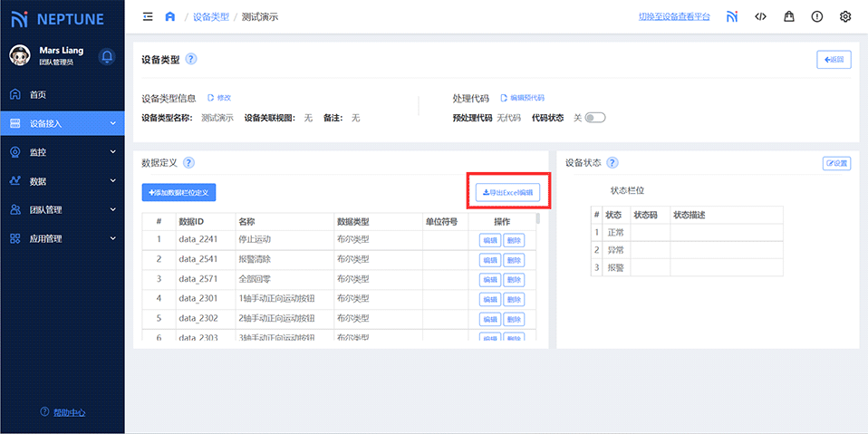Go to 首页 in sidebar
Viewport: 868px width, 434px height.
click(37, 94)
